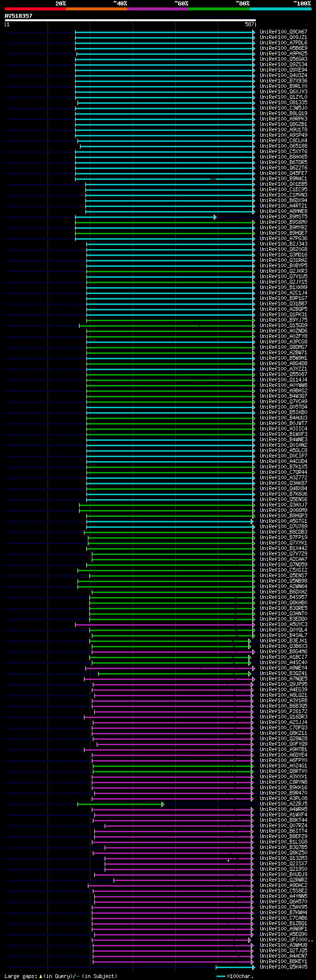Select label UniRef100_B0UDJ9
The width and height of the screenshot is (316, 980).
[x=283, y=874]
